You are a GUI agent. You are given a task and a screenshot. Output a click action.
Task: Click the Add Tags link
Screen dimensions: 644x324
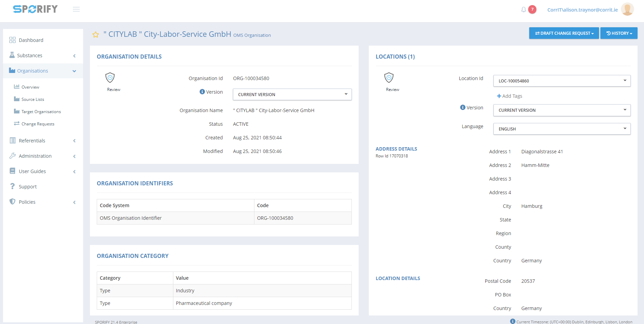tap(509, 96)
